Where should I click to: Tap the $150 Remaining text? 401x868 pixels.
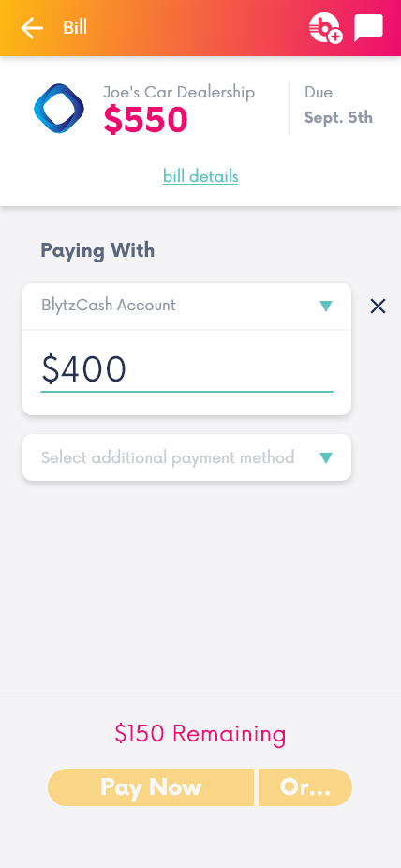click(x=200, y=733)
